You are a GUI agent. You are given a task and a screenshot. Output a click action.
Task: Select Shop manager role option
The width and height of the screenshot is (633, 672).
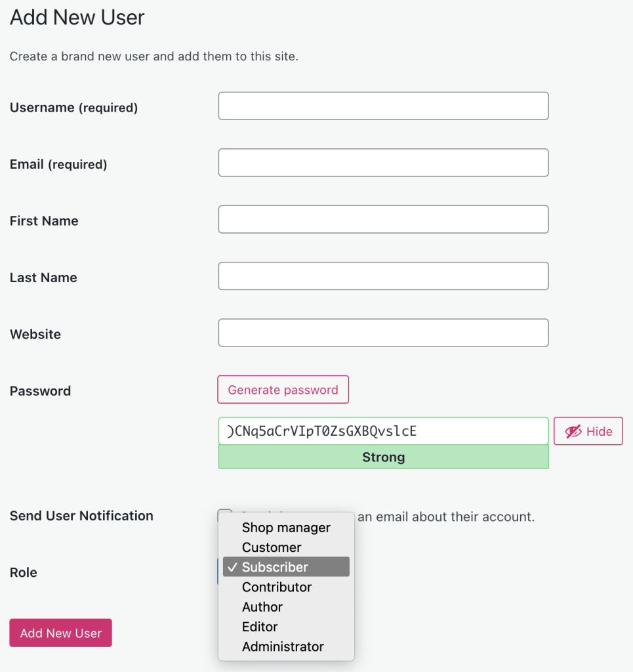pyautogui.click(x=286, y=528)
